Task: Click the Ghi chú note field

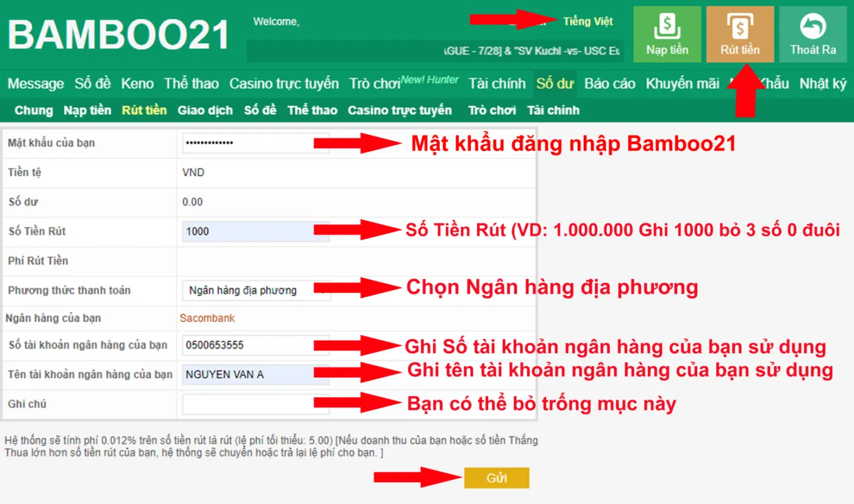Action: point(255,404)
